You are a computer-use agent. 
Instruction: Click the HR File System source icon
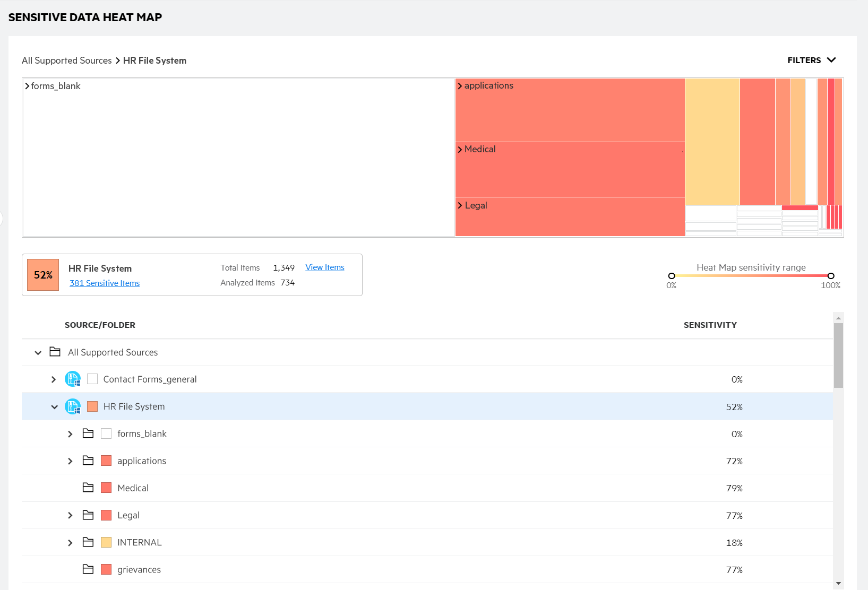click(73, 406)
